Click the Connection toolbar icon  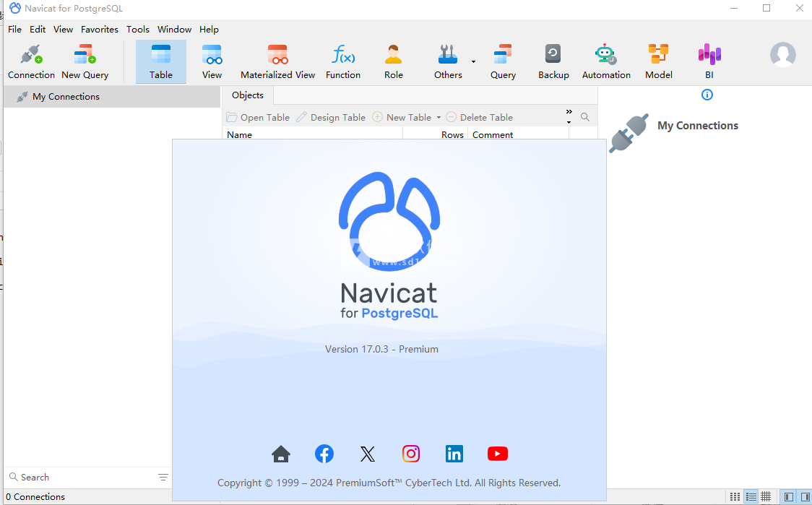tap(31, 61)
